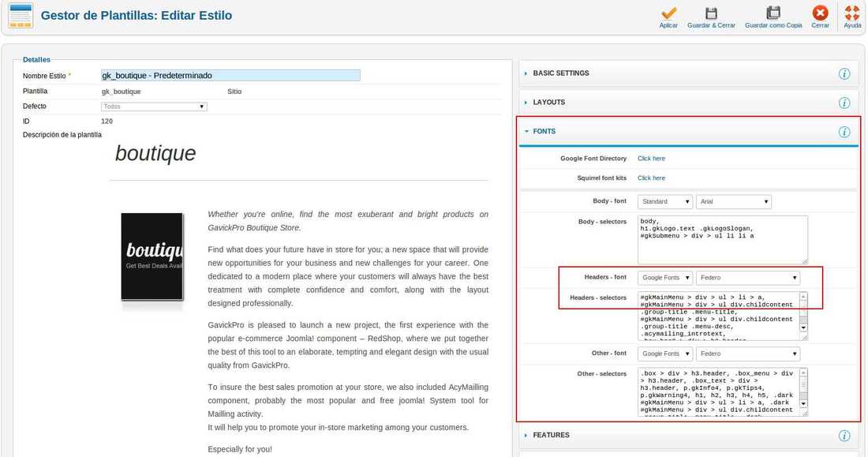Open the Defecto 'Todos' dropdown
868x457 pixels.
tap(154, 107)
